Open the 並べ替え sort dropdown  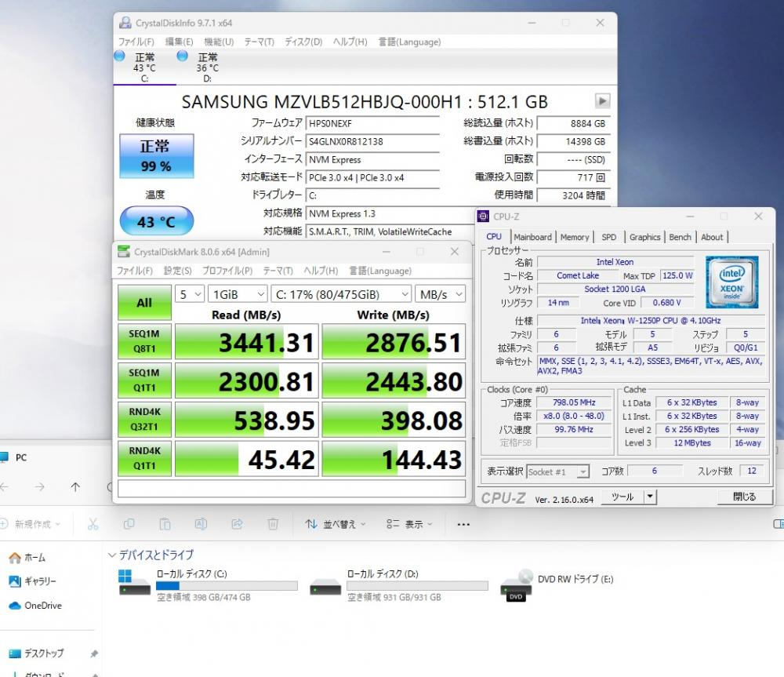[x=336, y=524]
